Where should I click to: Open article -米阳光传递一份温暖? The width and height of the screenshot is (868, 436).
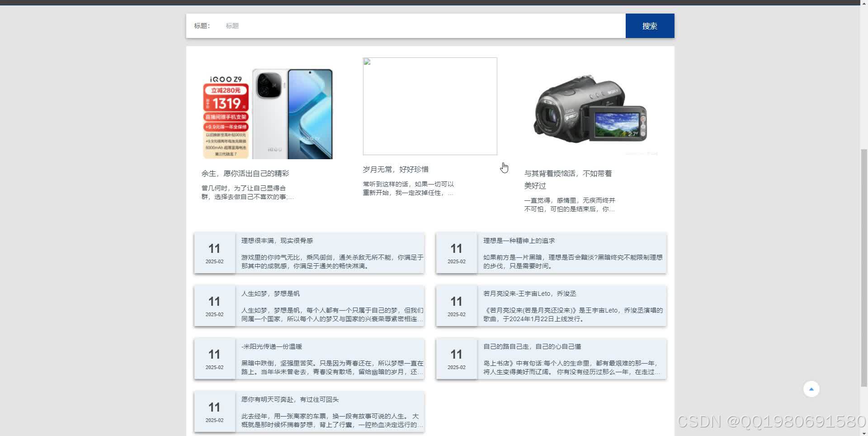(272, 346)
